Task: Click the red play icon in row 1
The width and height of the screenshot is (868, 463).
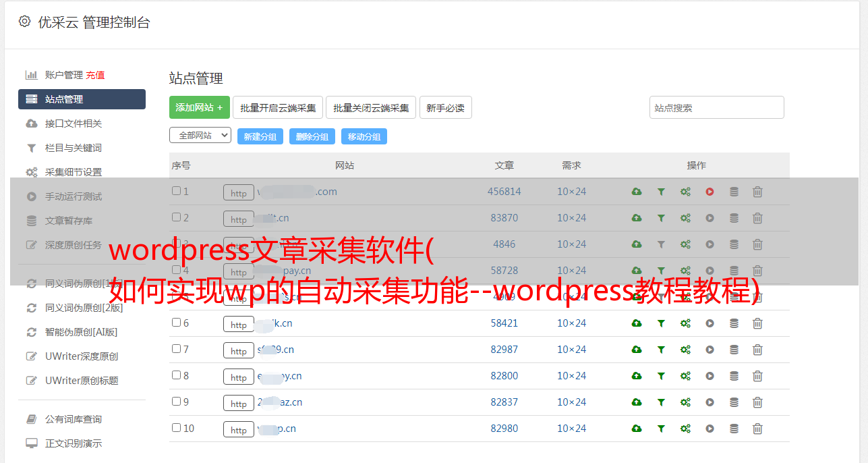Action: point(710,192)
